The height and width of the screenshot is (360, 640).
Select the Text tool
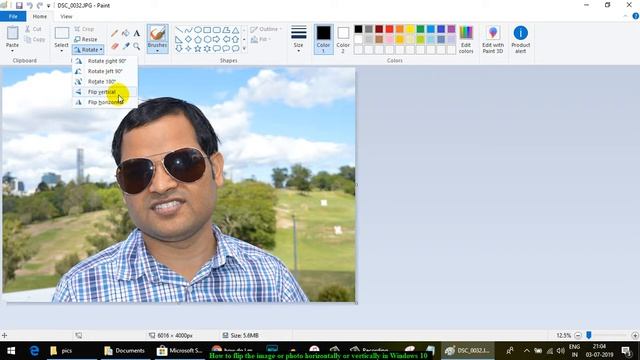(x=137, y=33)
